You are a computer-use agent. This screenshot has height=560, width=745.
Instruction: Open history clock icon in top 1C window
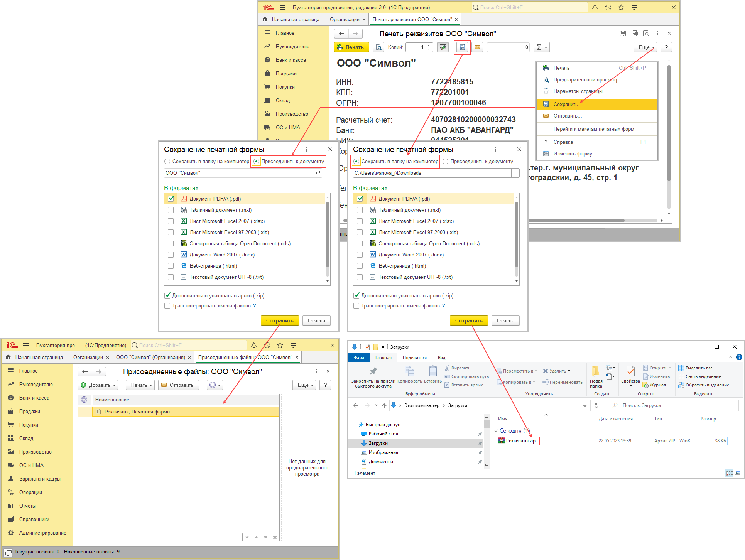[608, 7]
